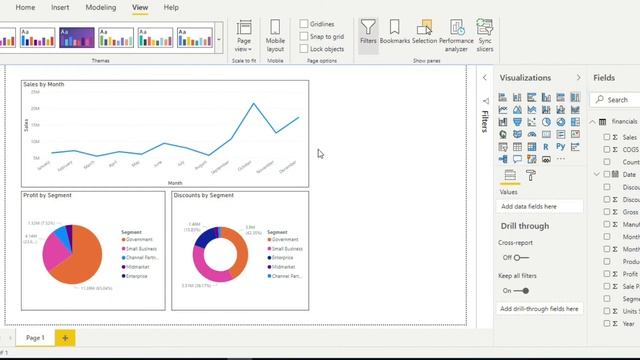This screenshot has width=640, height=360.
Task: Open the View ribbon tab
Action: [x=140, y=7]
